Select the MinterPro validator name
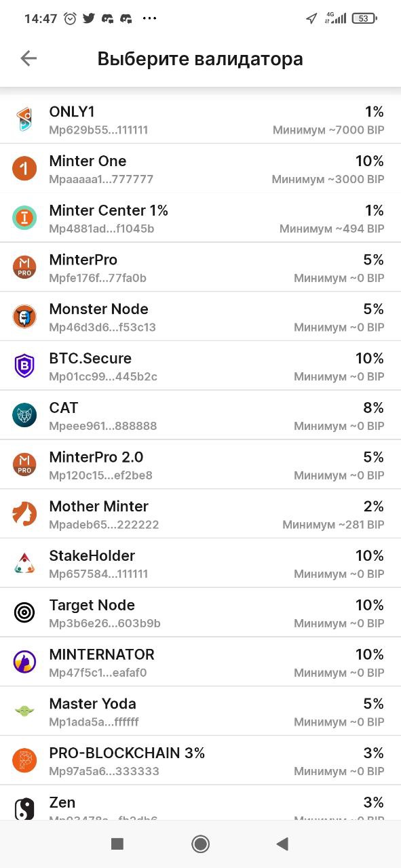The height and width of the screenshot is (868, 401). coord(83,260)
